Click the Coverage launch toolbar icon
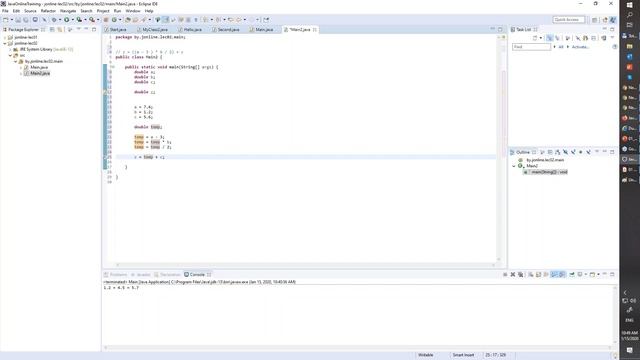The height and width of the screenshot is (360, 640). tap(79, 20)
